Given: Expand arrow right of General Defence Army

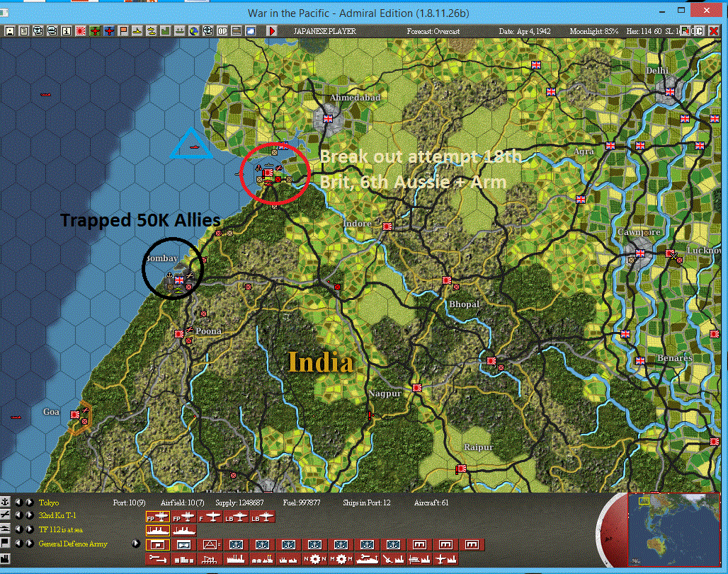Looking at the screenshot, I should point(136,544).
